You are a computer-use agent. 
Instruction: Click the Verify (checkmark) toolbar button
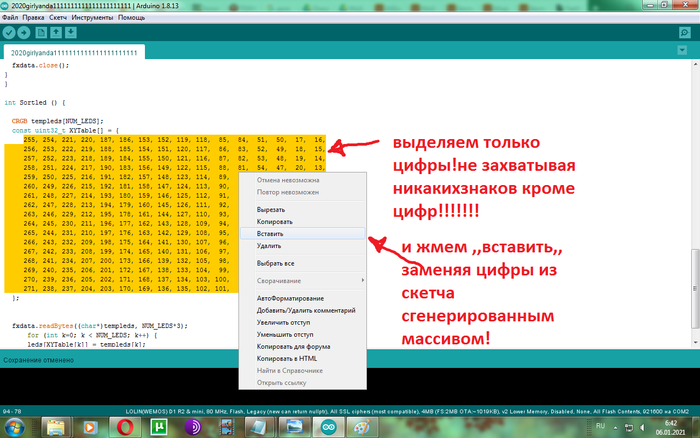[x=9, y=33]
